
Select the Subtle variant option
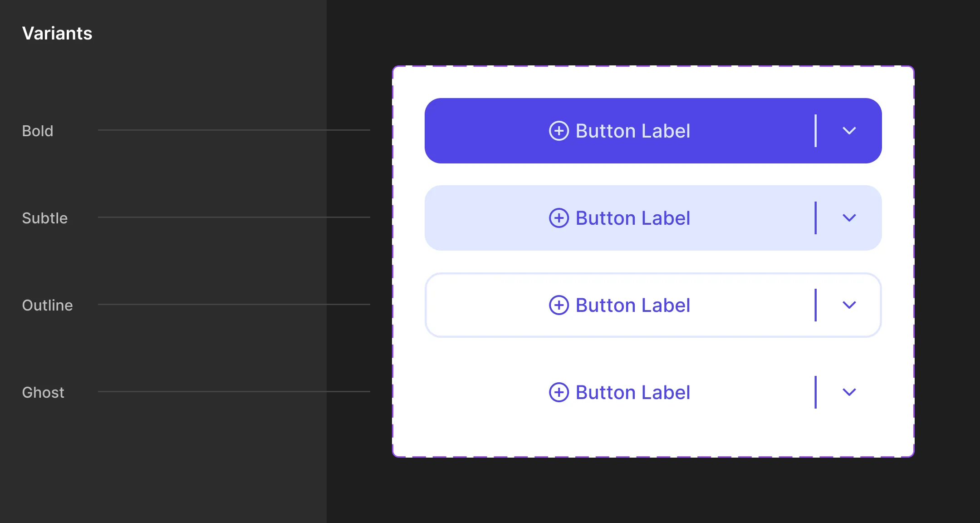click(45, 217)
